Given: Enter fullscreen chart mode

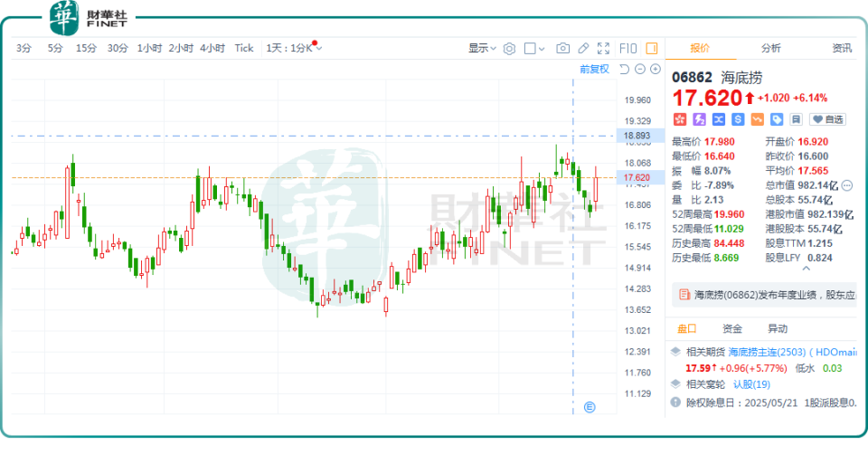Looking at the screenshot, I should (x=603, y=48).
